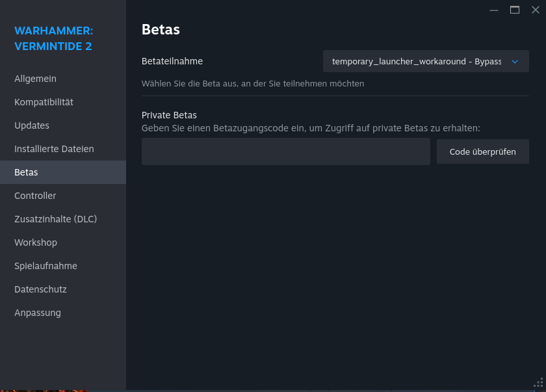
Task: Open the Betateilnahme dropdown showing temporary_launcher_workaround
Action: coord(417,61)
